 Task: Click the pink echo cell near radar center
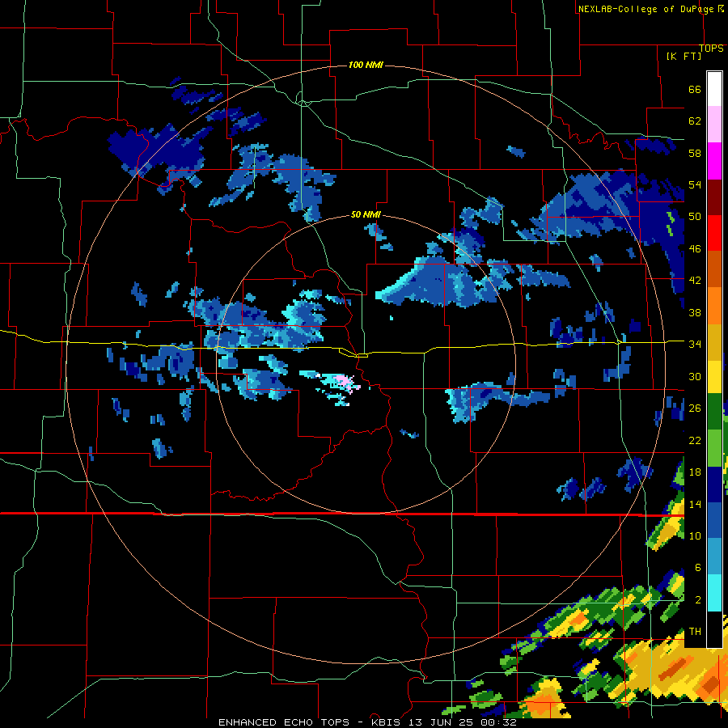[x=346, y=383]
